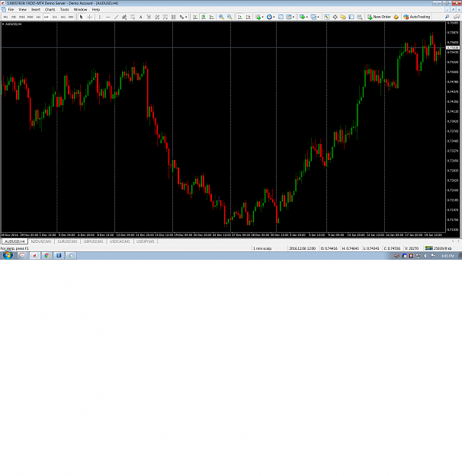Set timeframe to MN
The width and height of the screenshot is (462, 476).
(71, 17)
